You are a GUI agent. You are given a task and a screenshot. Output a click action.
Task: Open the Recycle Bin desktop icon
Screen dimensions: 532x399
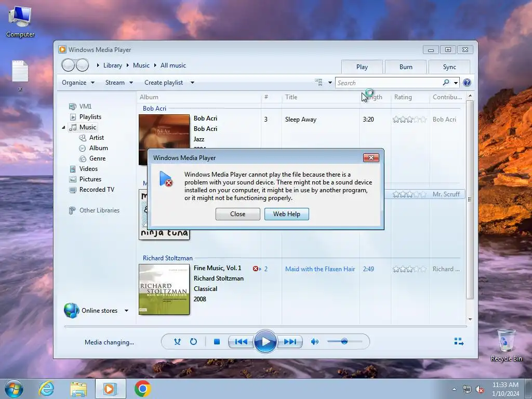pyautogui.click(x=506, y=345)
